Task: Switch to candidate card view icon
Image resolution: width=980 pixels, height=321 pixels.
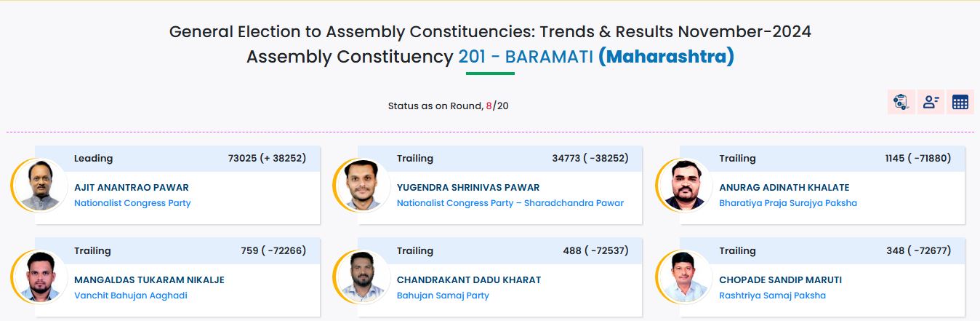Action: click(x=931, y=102)
